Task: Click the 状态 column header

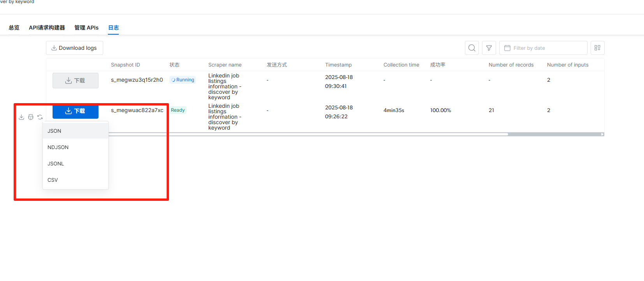Action: pyautogui.click(x=174, y=65)
